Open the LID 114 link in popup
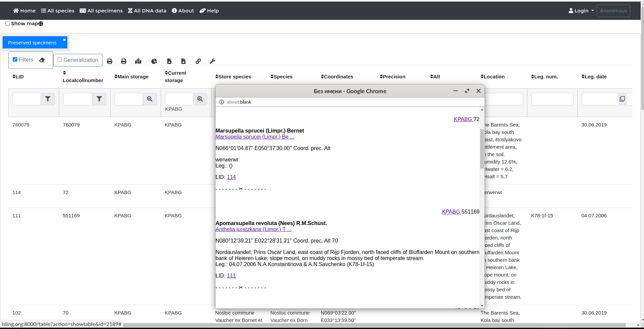Screen dimensions: 644x329 231,177
